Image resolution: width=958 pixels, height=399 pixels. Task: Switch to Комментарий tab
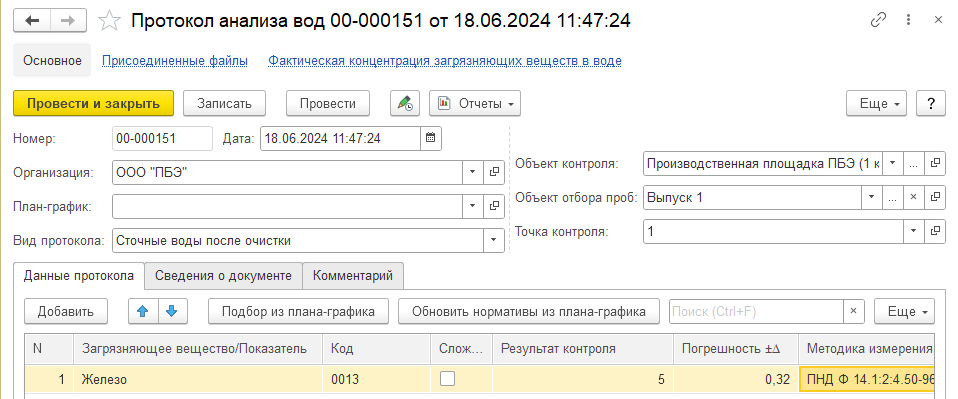pyautogui.click(x=353, y=276)
